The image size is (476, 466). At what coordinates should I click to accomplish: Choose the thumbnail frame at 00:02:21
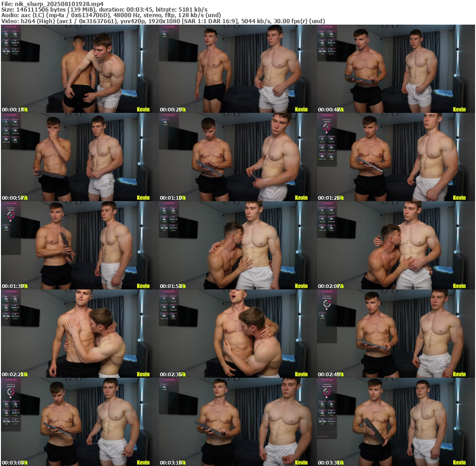pos(79,334)
